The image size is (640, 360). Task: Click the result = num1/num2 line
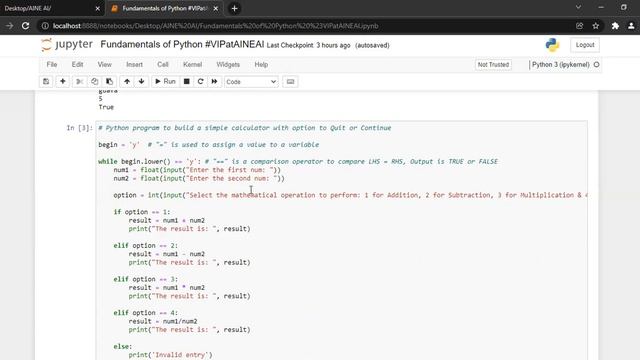[x=163, y=321]
